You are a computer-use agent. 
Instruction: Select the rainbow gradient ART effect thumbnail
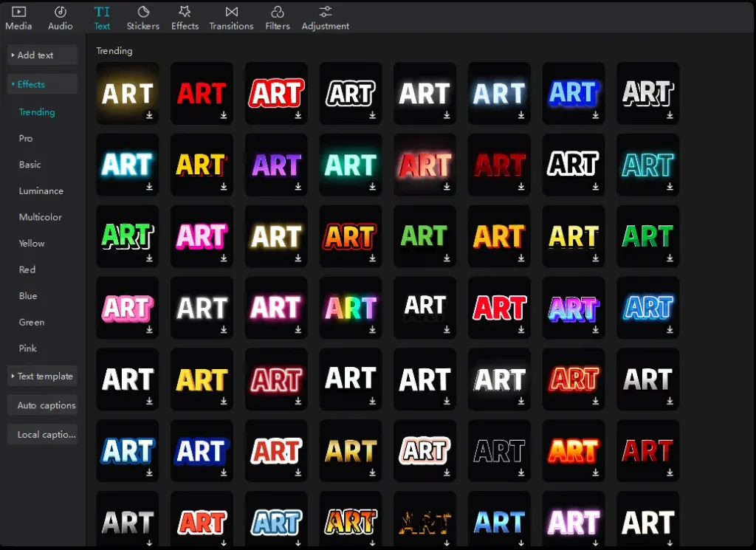click(350, 308)
